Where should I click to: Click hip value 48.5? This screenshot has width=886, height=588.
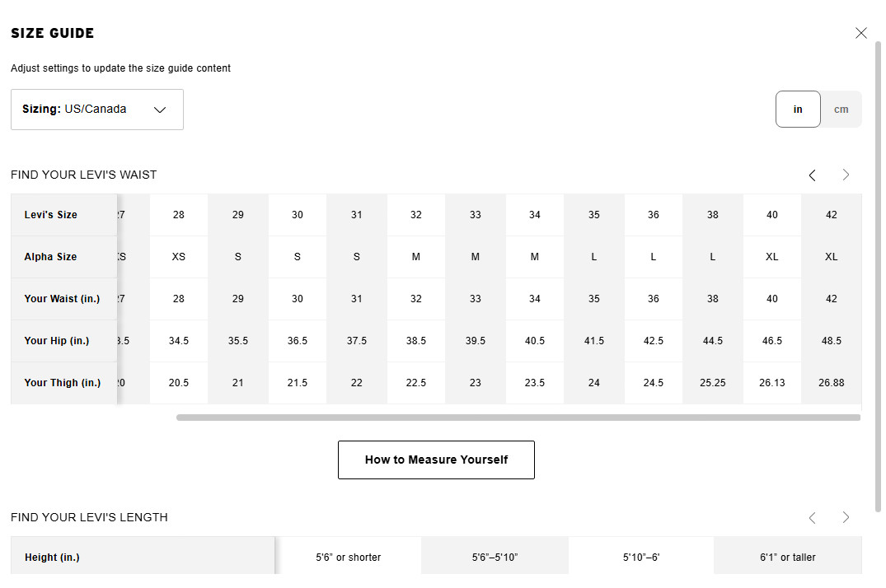pos(831,341)
